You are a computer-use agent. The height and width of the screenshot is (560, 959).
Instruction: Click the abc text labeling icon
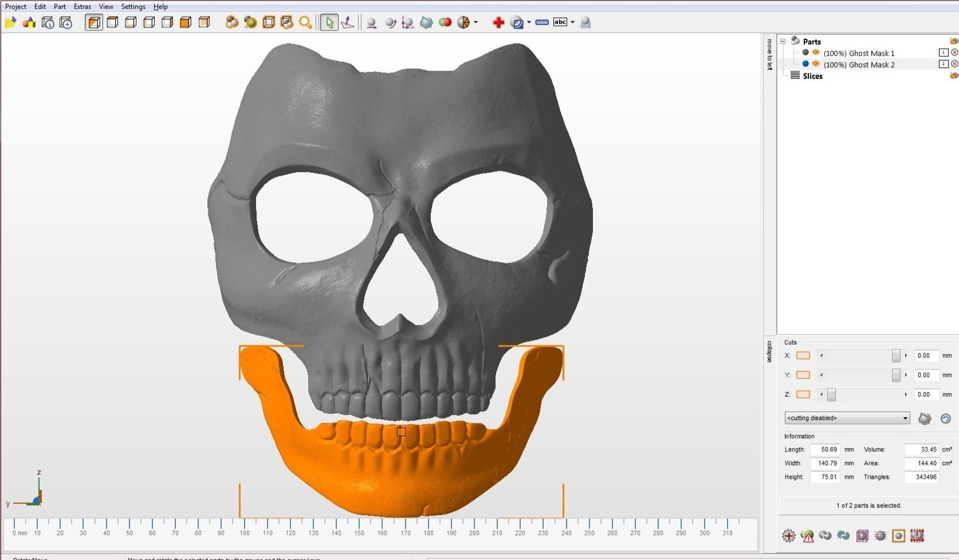pos(560,22)
